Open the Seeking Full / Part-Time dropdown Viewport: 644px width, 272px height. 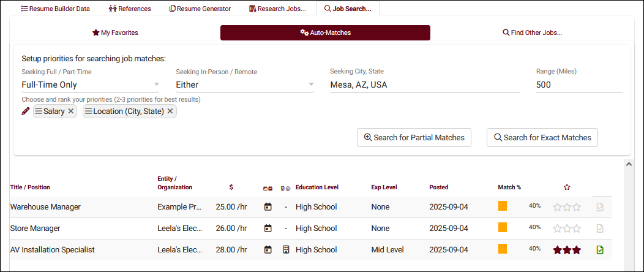coord(90,85)
